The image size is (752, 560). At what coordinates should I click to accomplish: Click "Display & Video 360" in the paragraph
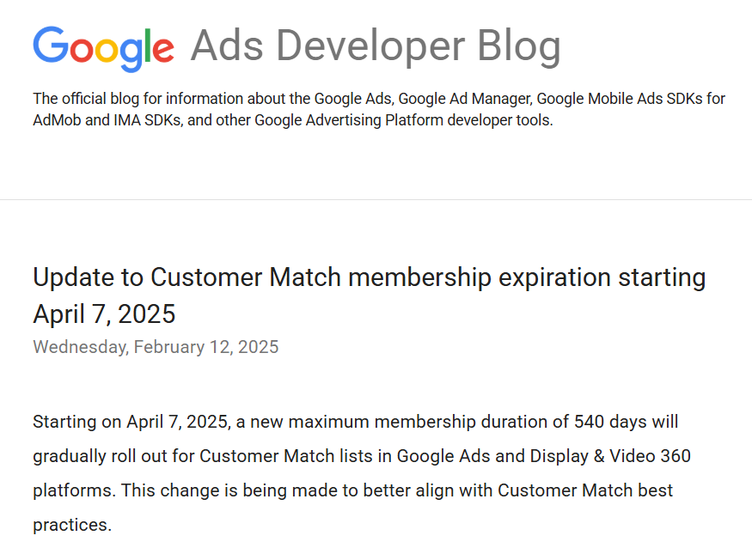[614, 456]
